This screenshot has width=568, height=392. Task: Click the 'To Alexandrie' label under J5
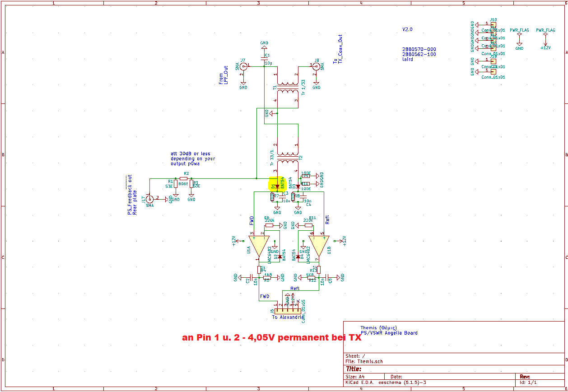[288, 317]
